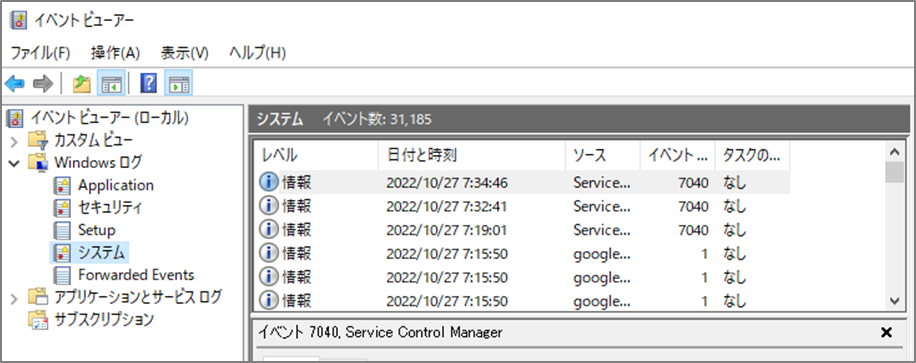The width and height of the screenshot is (916, 363).
Task: Toggle the show/hide action pane icon
Action: point(178,84)
